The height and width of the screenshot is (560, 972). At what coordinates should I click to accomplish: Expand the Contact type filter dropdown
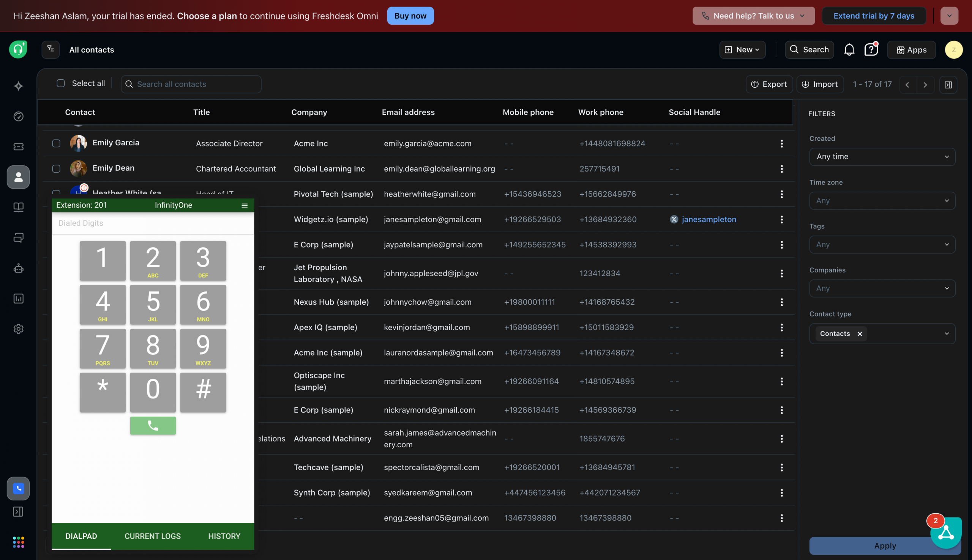(x=882, y=333)
